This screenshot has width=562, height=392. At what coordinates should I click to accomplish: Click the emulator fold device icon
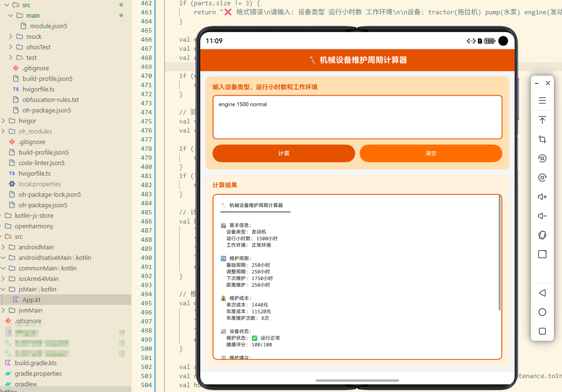pos(542,235)
